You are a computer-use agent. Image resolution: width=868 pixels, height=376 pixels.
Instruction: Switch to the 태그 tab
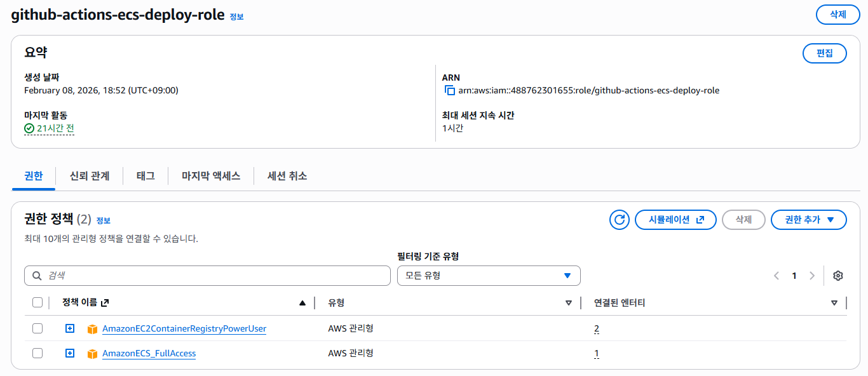tap(146, 176)
